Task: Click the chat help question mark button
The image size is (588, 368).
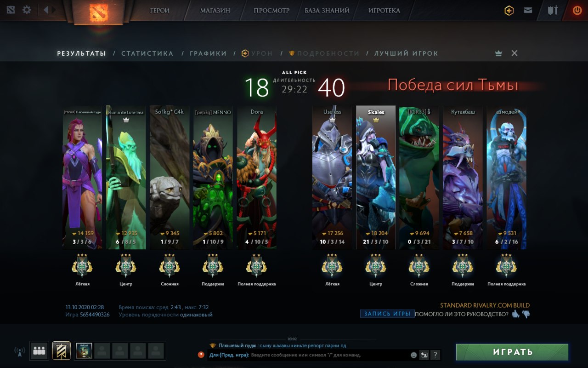Action: pos(435,355)
